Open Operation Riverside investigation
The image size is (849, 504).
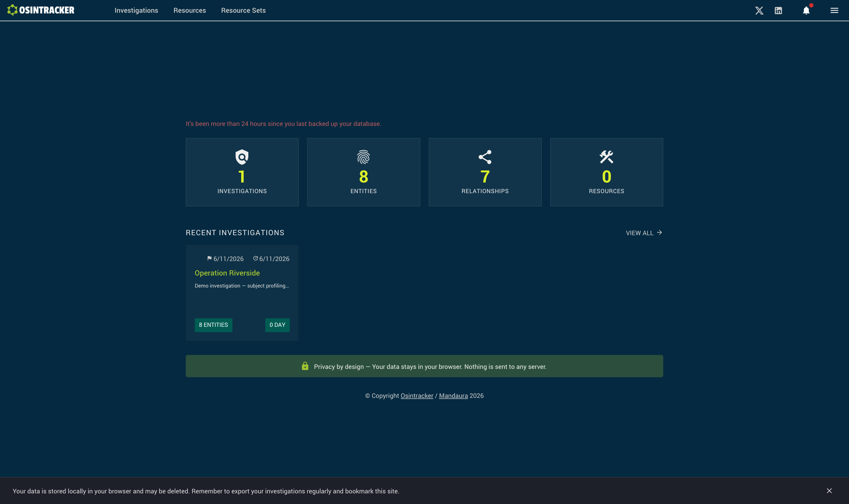pyautogui.click(x=227, y=273)
